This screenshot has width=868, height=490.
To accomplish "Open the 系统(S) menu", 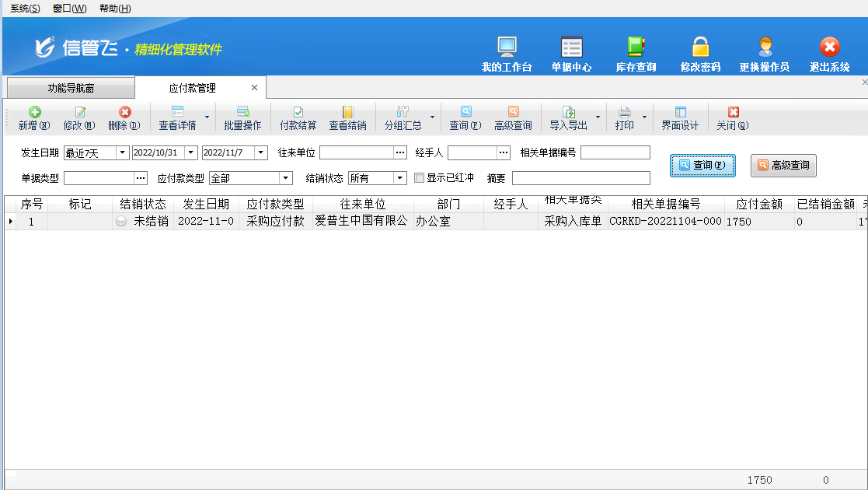I will point(25,9).
